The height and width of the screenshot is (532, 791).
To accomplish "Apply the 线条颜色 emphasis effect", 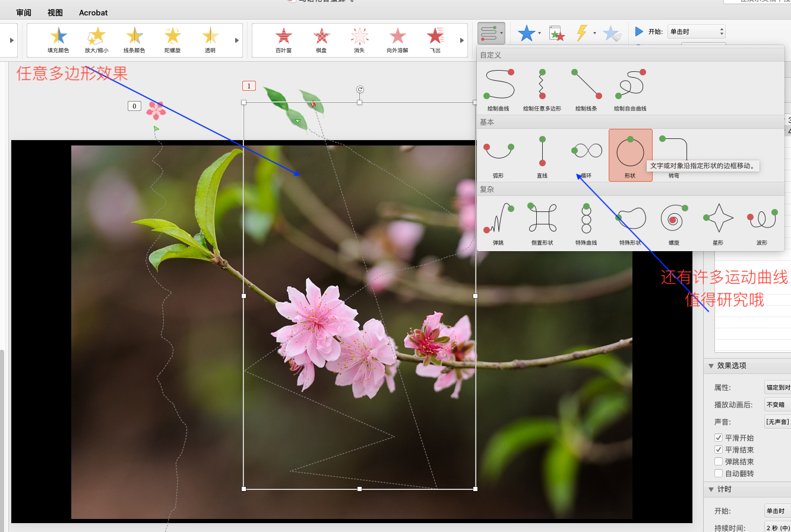I will (x=134, y=40).
